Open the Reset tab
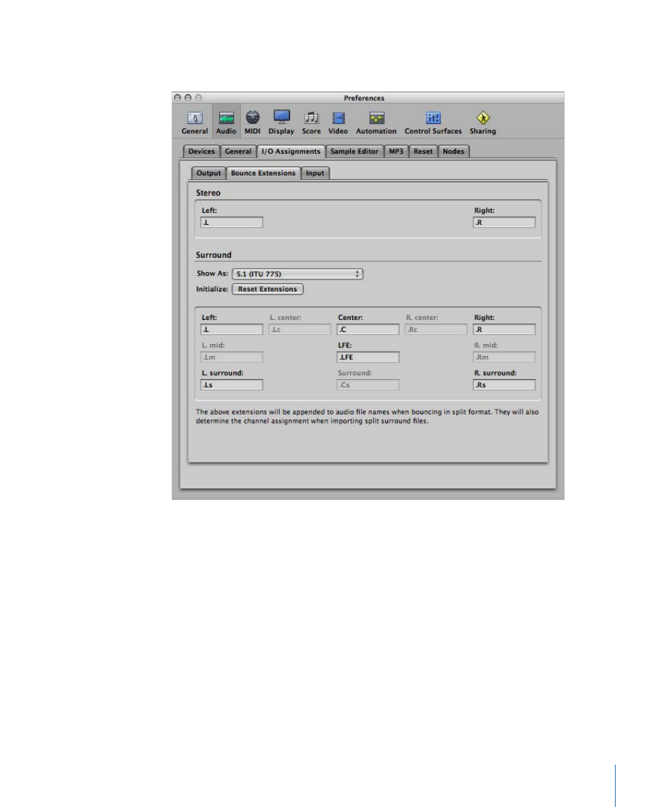 tap(423, 152)
